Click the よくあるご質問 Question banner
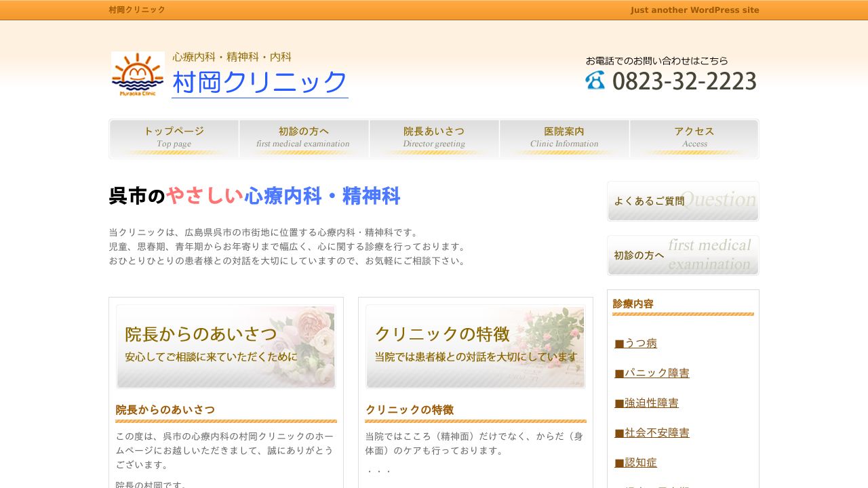868x488 pixels. click(683, 201)
